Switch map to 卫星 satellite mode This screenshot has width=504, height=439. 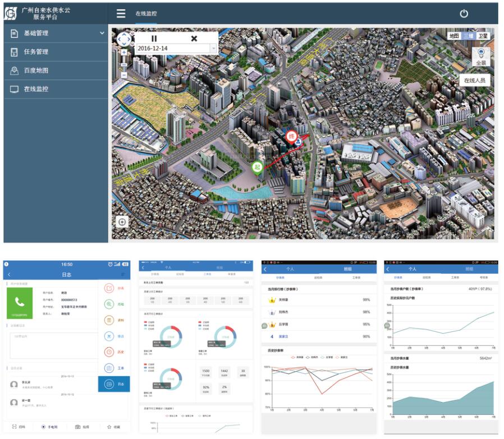pos(483,36)
